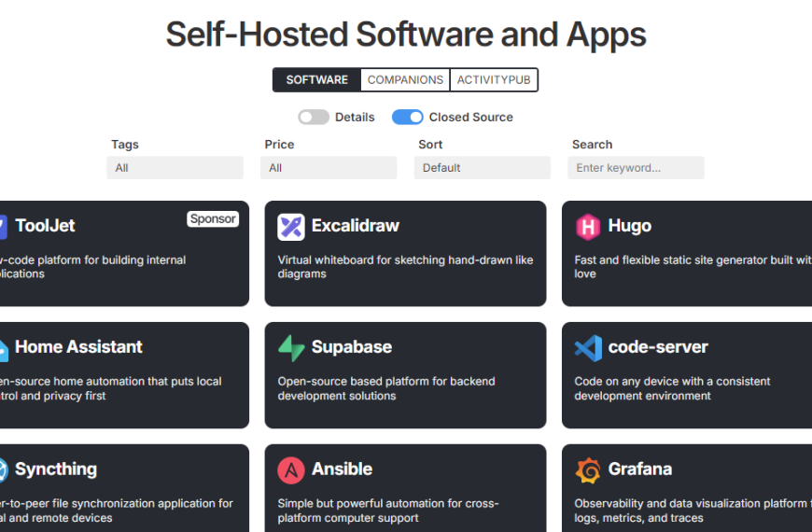Click the code-server VS Code icon
Image resolution: width=812 pixels, height=532 pixels.
click(x=588, y=348)
